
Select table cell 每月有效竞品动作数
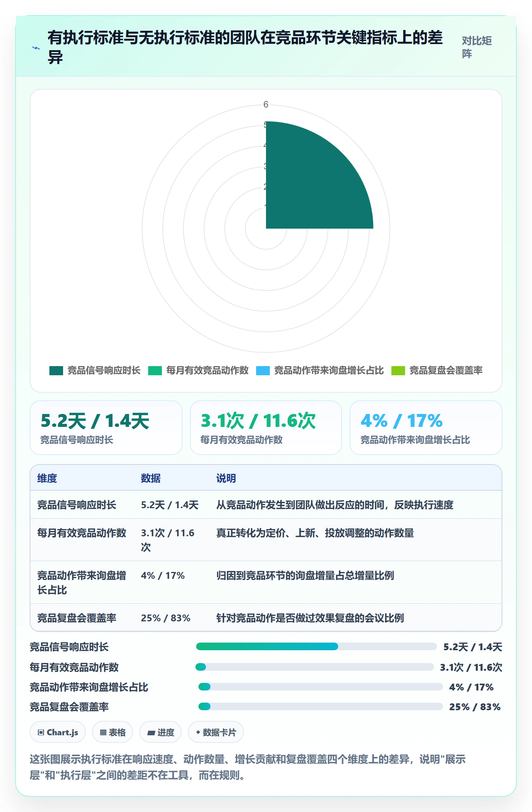coord(82,533)
